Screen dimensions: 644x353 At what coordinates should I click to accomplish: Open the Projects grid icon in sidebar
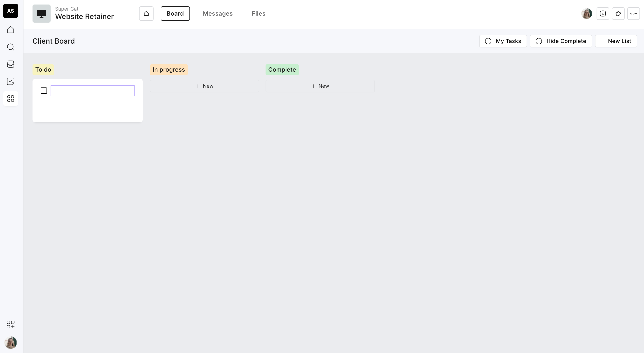[x=10, y=99]
